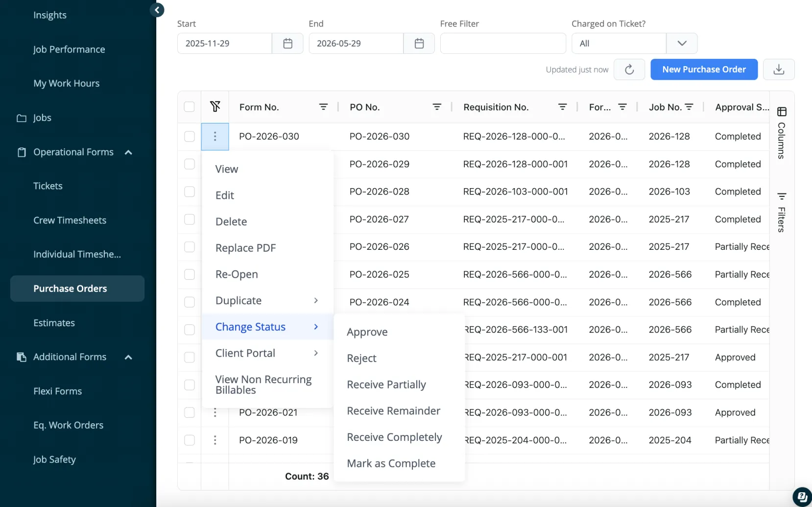812x507 pixels.
Task: Toggle the select-all header checkbox
Action: [x=189, y=107]
